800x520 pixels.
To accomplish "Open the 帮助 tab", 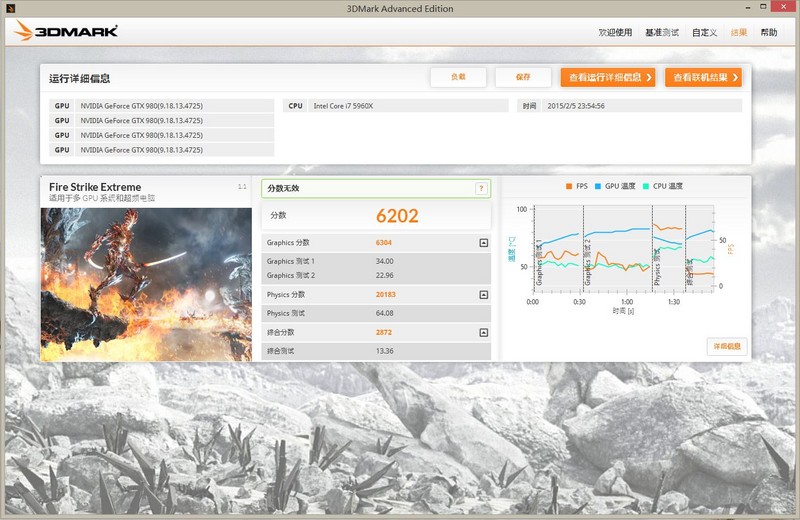I will tap(769, 33).
